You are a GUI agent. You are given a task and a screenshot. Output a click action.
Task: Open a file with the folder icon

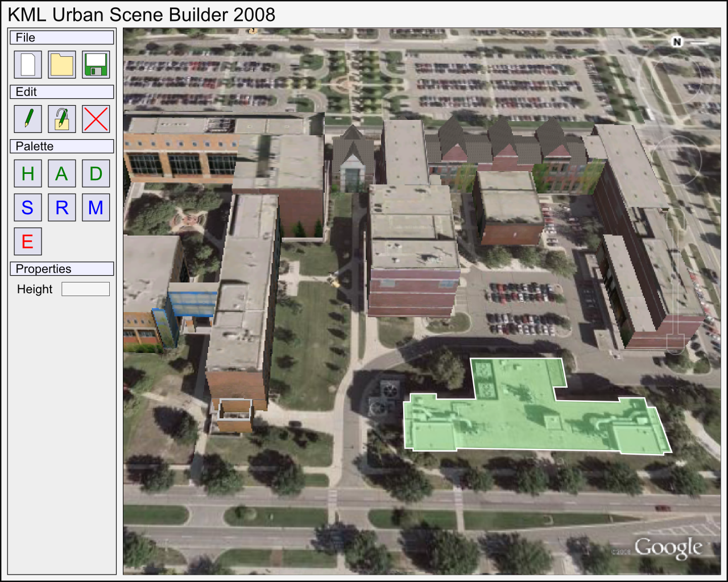(x=62, y=65)
